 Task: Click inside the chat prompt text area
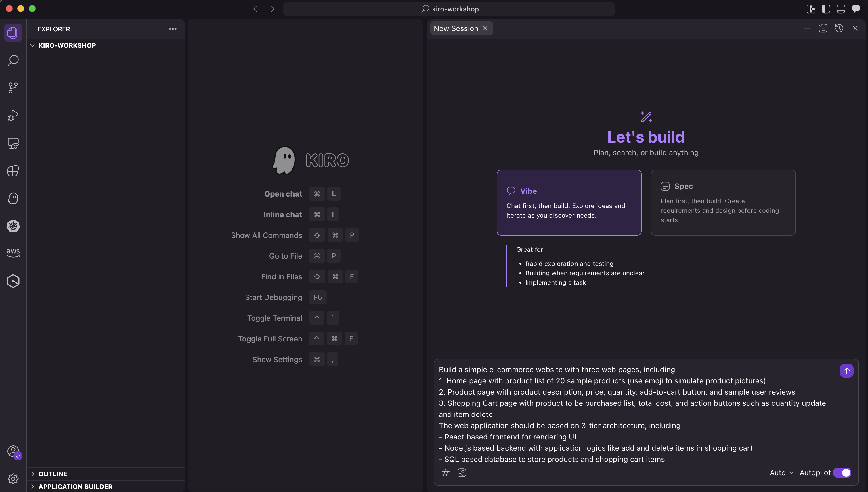636,414
